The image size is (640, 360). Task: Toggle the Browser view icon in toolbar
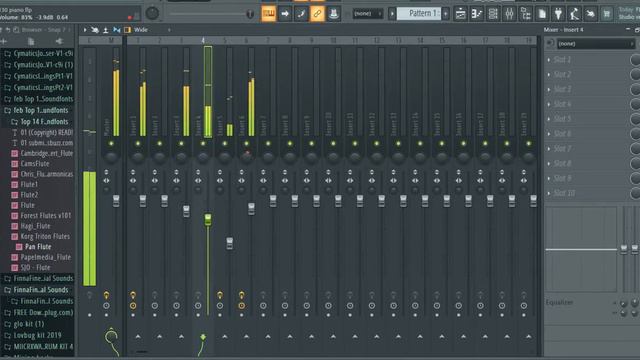coord(526,14)
